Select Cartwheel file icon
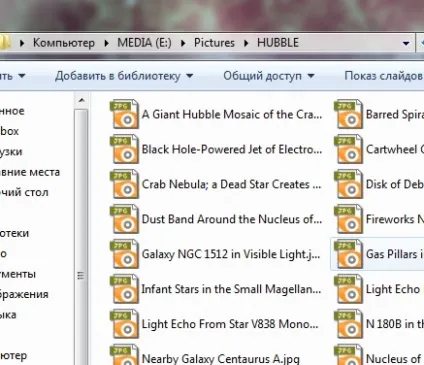Screen dimensions: 424x365 pos(348,149)
